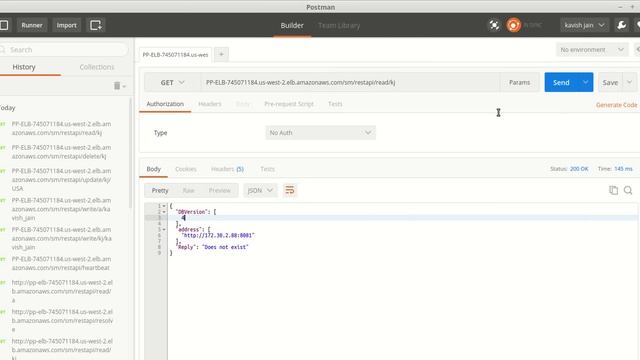
Task: Select the response Headers (5) tab
Action: 227,169
